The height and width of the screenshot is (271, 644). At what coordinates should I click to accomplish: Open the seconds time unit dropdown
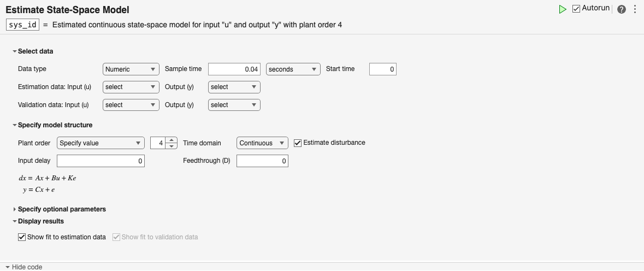(x=292, y=69)
